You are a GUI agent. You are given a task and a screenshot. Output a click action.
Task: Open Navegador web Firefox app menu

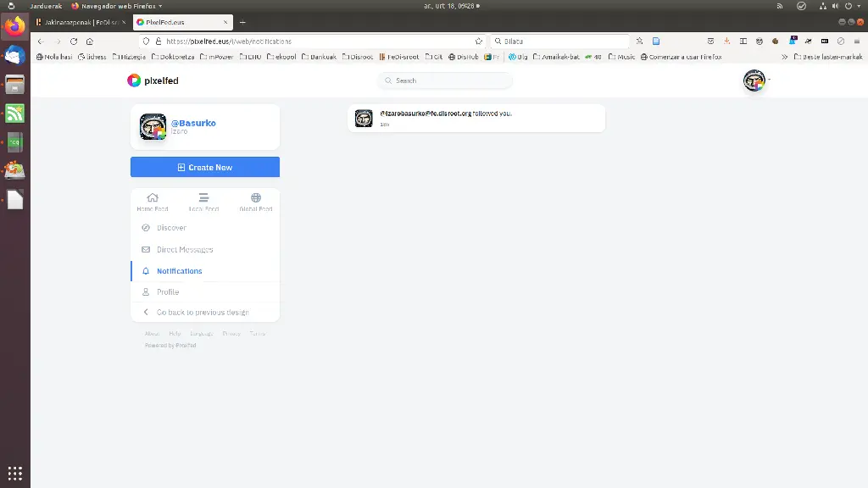(117, 6)
